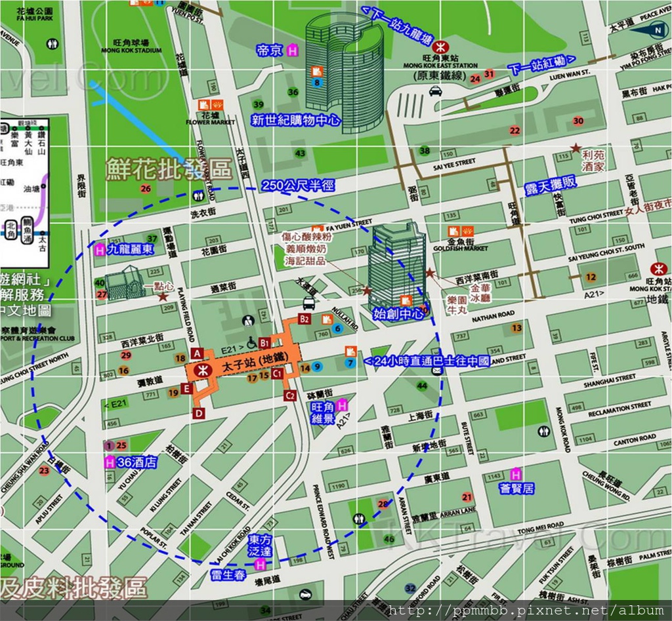The image size is (672, 621).
Task: Click the 金華冰廳 label
Action: pyautogui.click(x=480, y=293)
